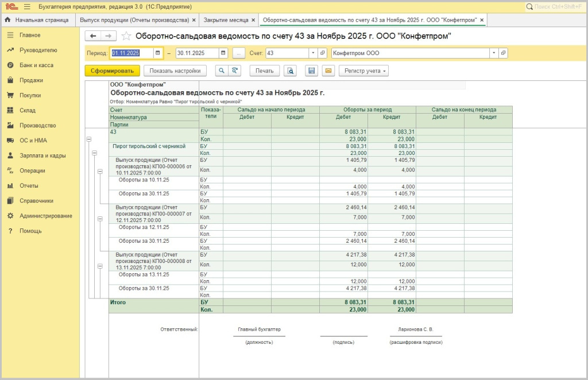Collapse the КП00-000006 batch group
Viewport: 588px width, 380px height.
[100, 171]
